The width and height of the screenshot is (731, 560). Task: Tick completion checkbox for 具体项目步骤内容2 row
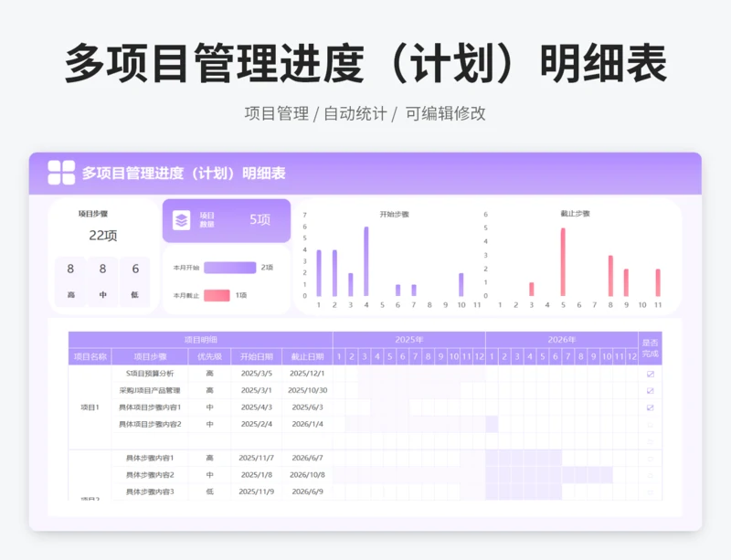click(x=651, y=425)
